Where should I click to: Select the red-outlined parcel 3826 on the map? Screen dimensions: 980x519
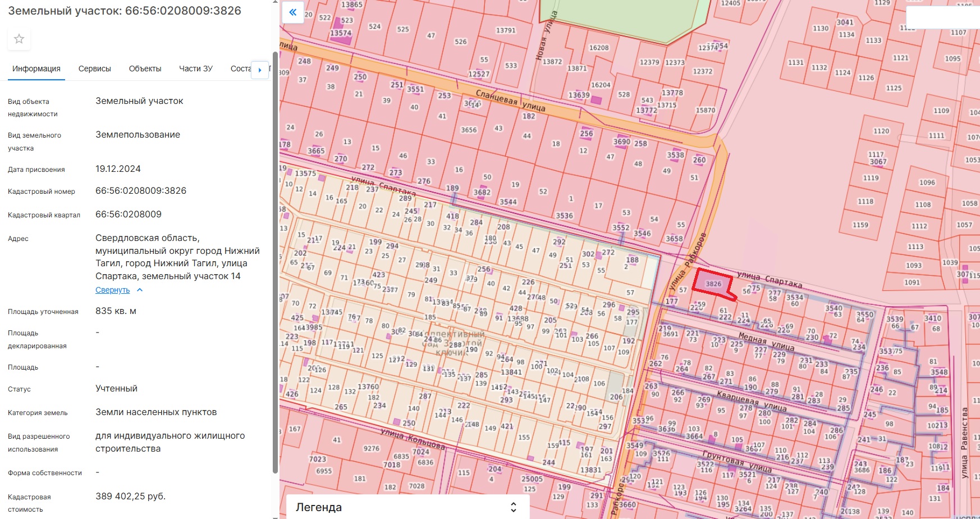(713, 284)
